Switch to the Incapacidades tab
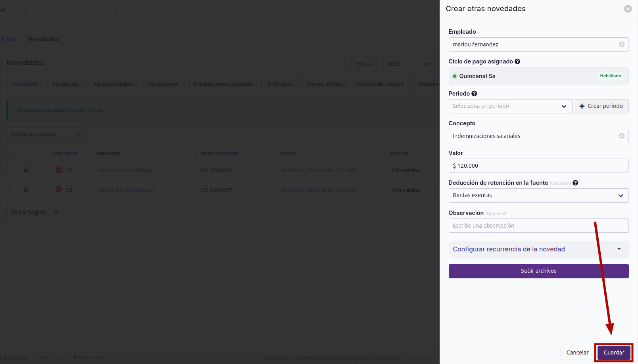 [113, 84]
